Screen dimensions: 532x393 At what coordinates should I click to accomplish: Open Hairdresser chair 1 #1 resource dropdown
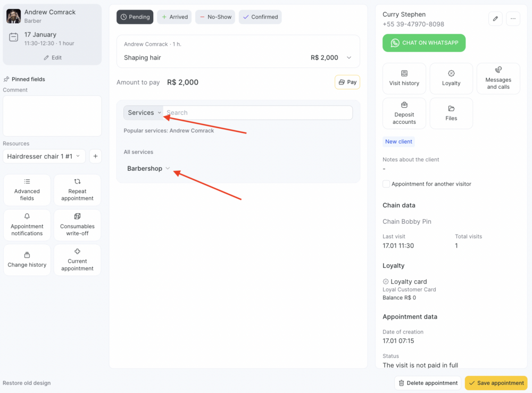pyautogui.click(x=44, y=156)
